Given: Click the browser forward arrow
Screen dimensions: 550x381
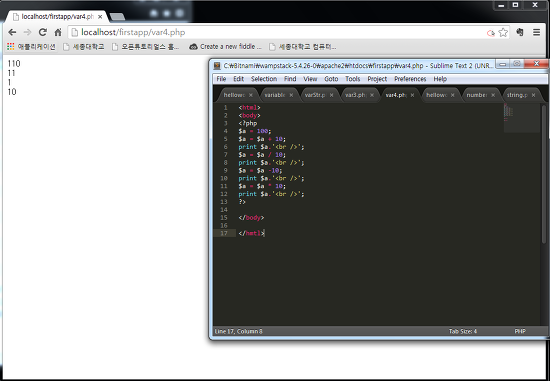Looking at the screenshot, I should click(x=27, y=32).
